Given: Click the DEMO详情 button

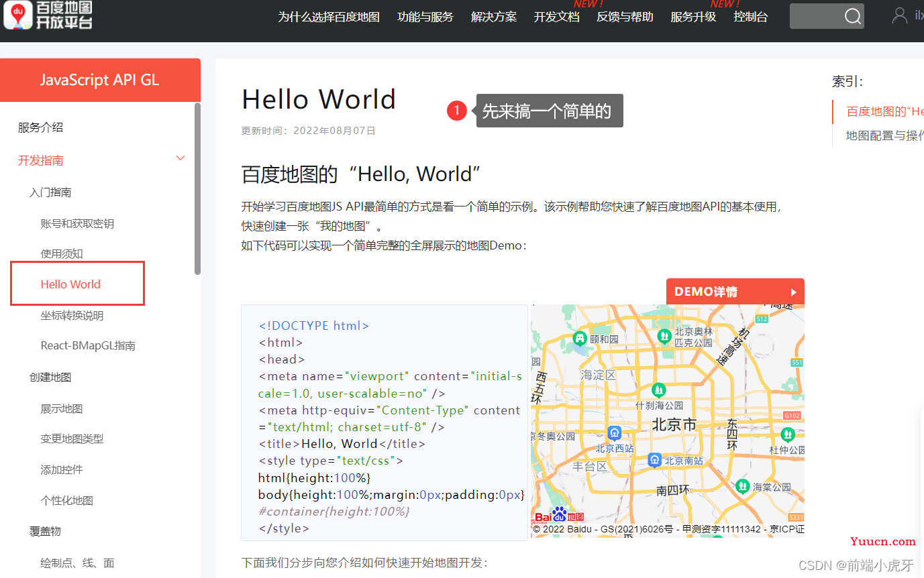Looking at the screenshot, I should pyautogui.click(x=735, y=292).
